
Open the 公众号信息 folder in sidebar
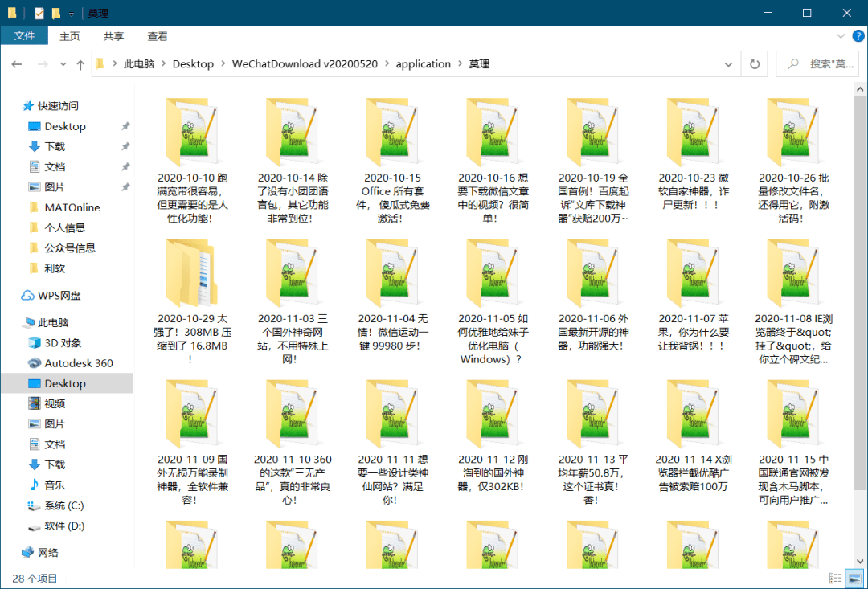(x=70, y=248)
